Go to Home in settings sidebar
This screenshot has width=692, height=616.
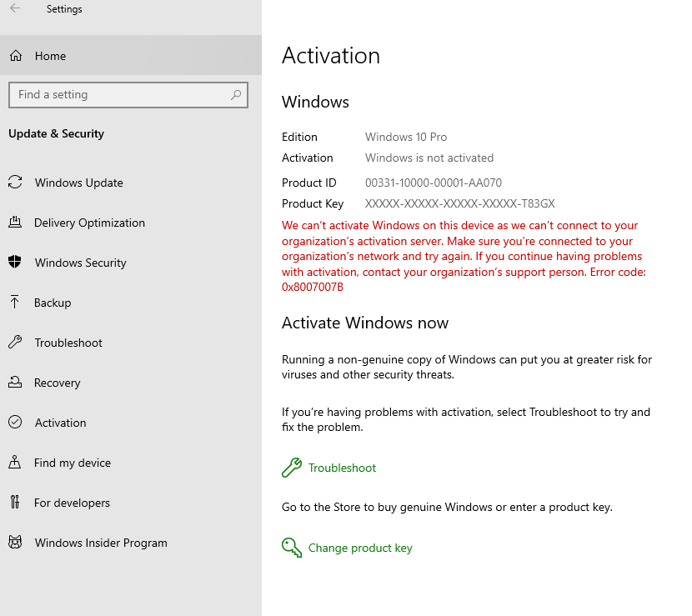click(x=131, y=56)
